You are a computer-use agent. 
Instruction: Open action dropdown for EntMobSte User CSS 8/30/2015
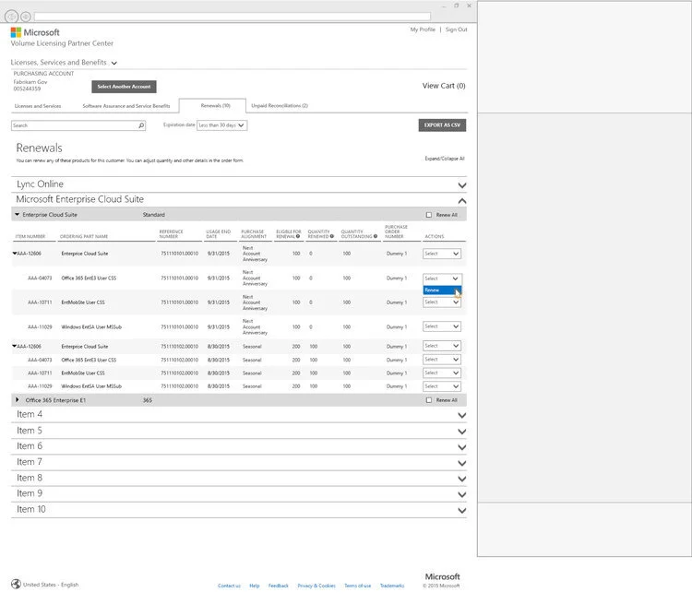[442, 373]
